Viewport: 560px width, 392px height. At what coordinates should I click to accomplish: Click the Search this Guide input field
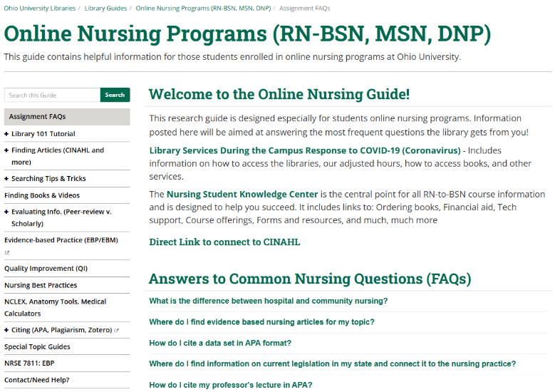(x=52, y=95)
